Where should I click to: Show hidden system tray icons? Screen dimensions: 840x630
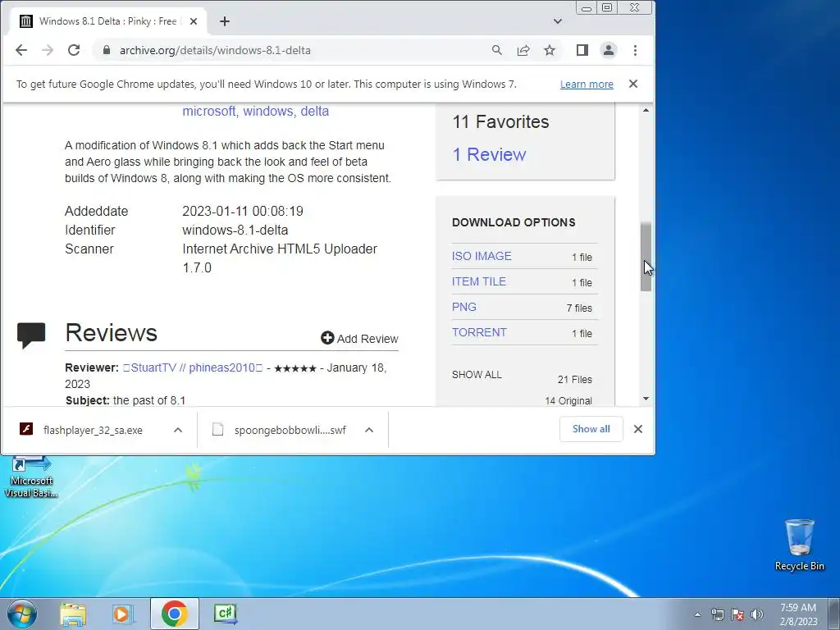(697, 614)
